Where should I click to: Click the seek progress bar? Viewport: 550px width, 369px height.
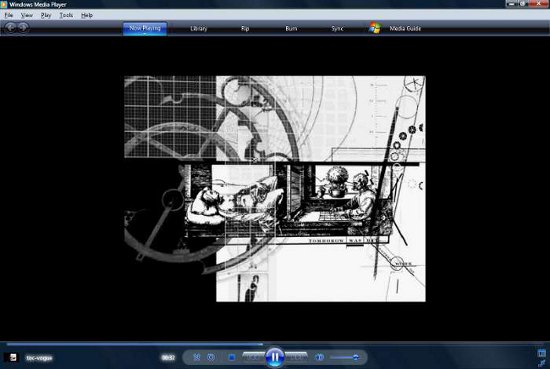click(275, 344)
